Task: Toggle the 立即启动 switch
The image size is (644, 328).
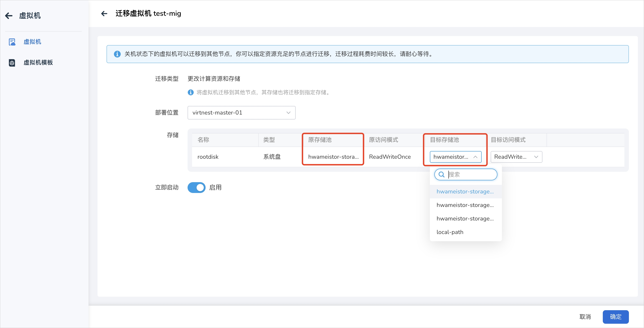Action: click(197, 187)
